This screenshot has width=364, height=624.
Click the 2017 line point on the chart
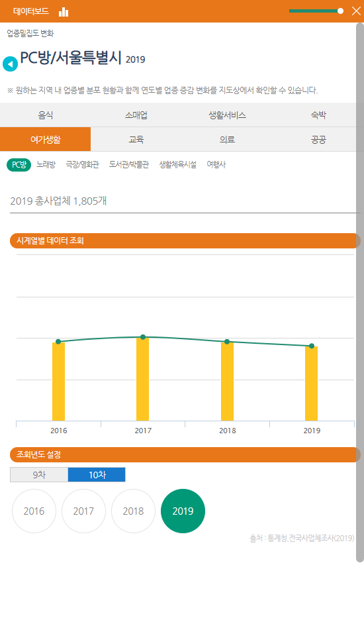[x=143, y=337]
